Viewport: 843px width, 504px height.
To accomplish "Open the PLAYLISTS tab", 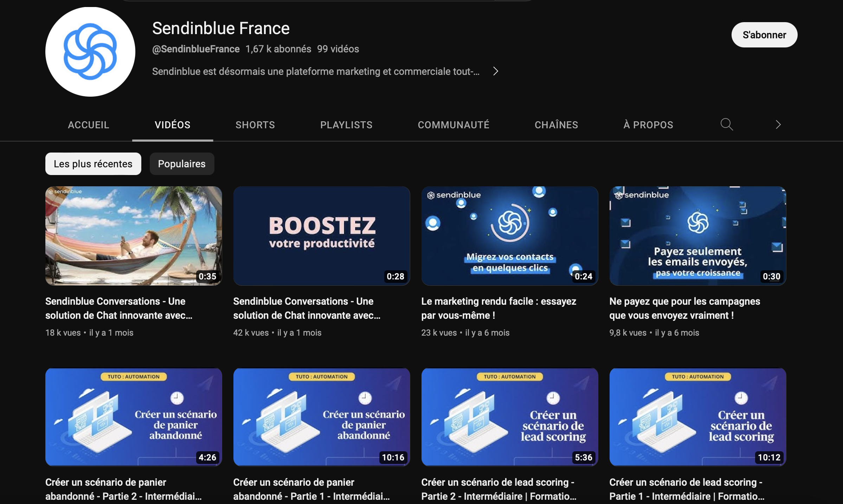I will pos(346,125).
